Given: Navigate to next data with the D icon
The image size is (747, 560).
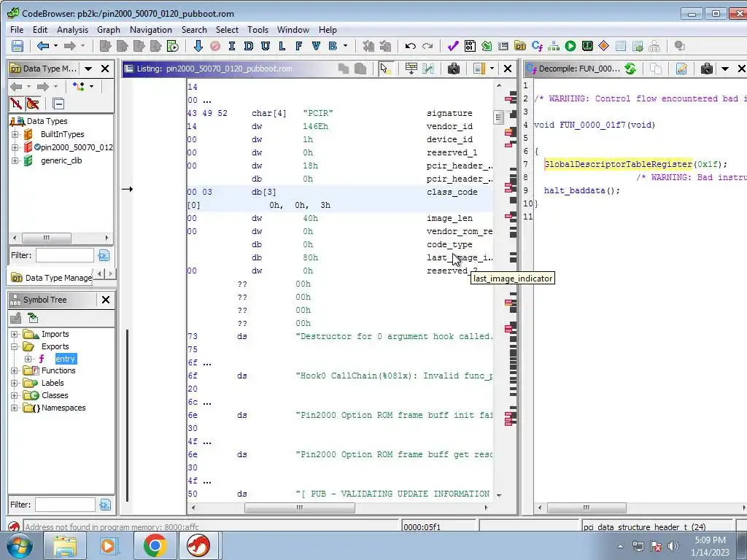Looking at the screenshot, I should [x=249, y=46].
